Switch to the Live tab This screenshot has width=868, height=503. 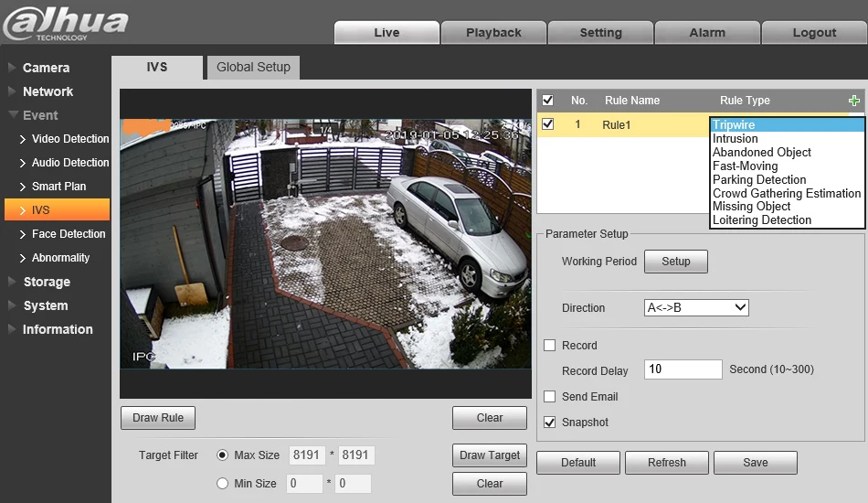pyautogui.click(x=386, y=33)
